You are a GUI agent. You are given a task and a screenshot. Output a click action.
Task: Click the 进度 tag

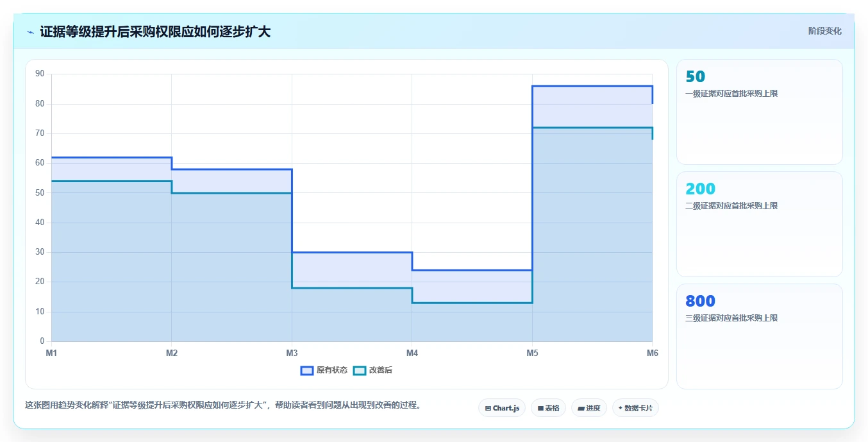click(588, 408)
